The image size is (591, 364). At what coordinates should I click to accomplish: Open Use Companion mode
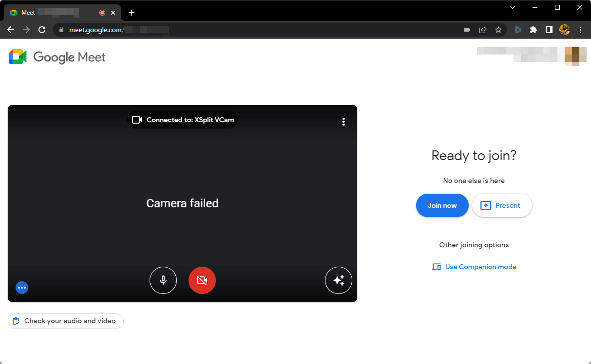[474, 267]
